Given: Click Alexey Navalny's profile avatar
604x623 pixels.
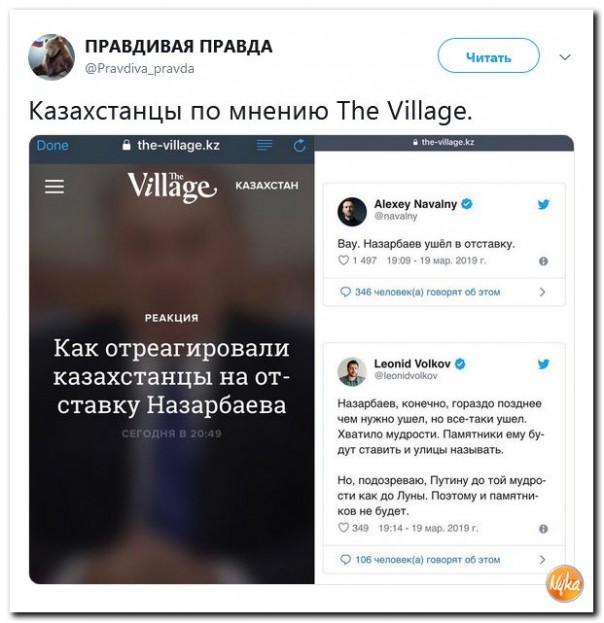Looking at the screenshot, I should [x=352, y=211].
